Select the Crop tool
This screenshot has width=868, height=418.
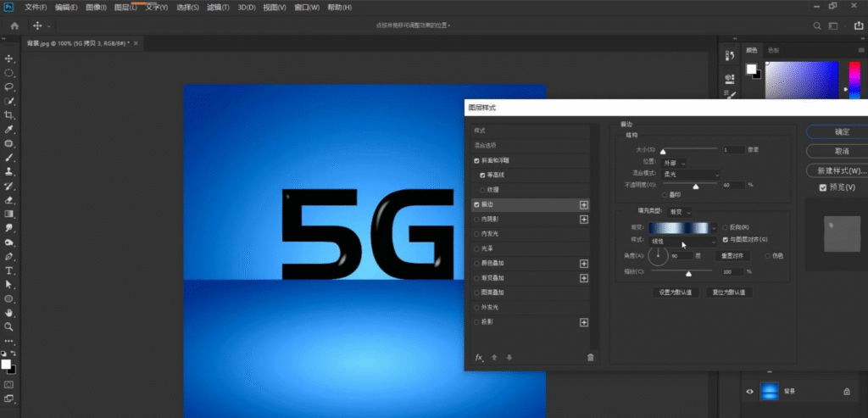(8, 115)
